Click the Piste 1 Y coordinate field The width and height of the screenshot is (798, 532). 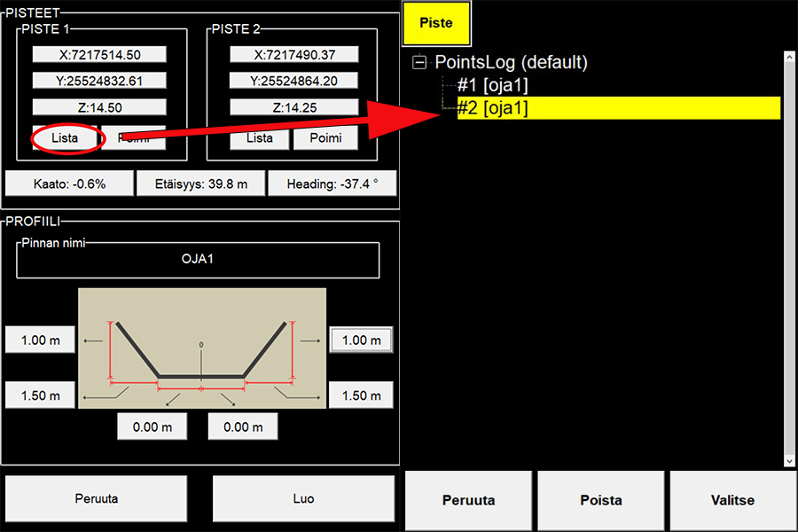[99, 81]
